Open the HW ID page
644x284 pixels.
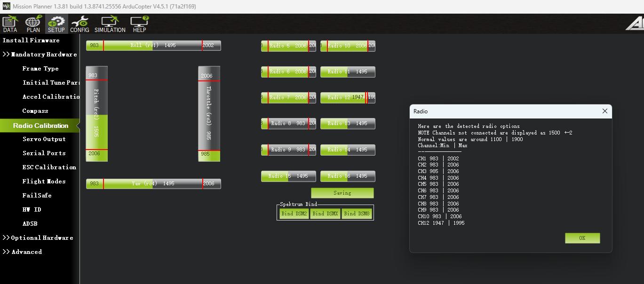32,210
